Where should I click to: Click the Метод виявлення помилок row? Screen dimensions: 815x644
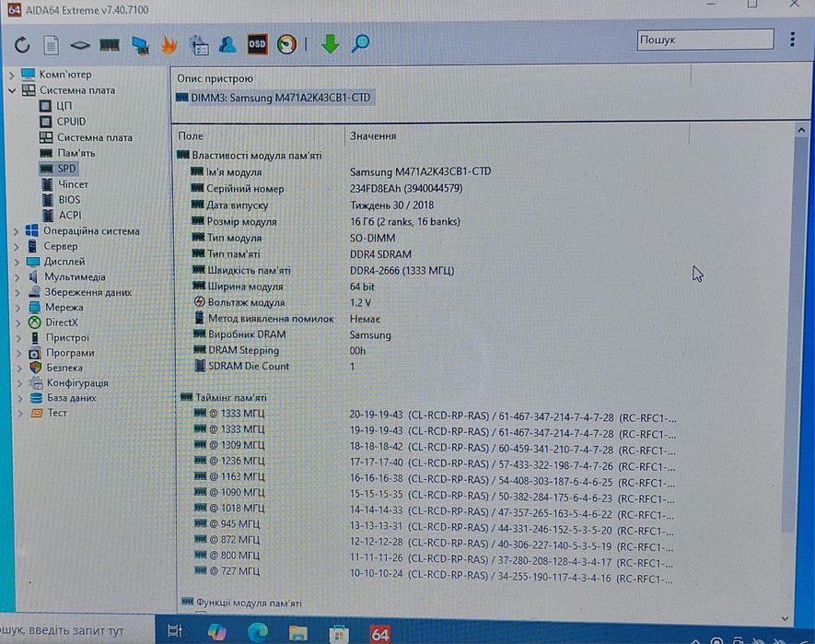tap(287, 319)
